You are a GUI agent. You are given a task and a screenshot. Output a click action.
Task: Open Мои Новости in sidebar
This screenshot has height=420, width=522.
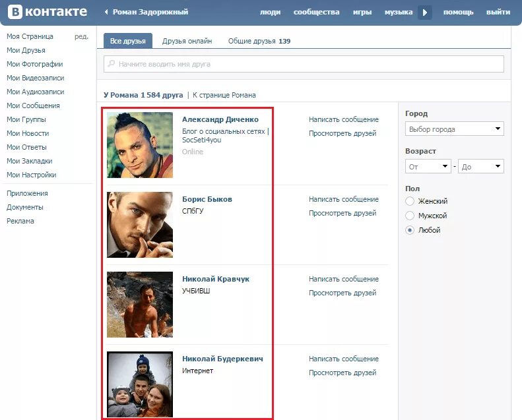[28, 133]
